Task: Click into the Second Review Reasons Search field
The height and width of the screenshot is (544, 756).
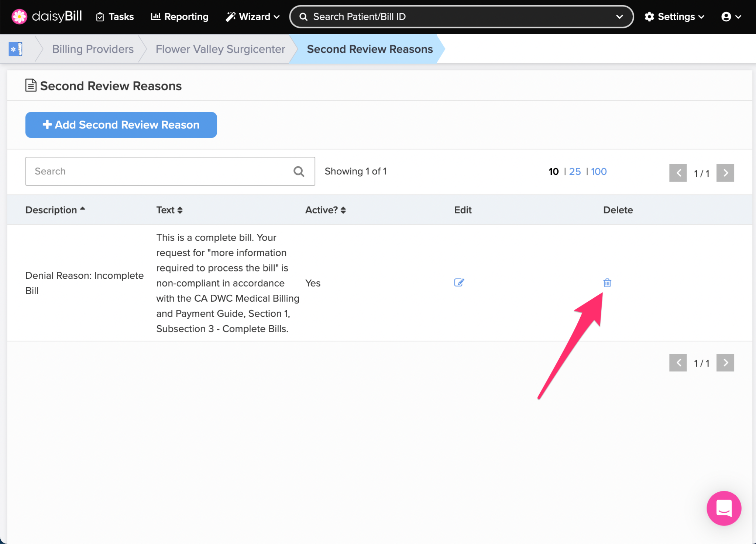Action: (159, 171)
